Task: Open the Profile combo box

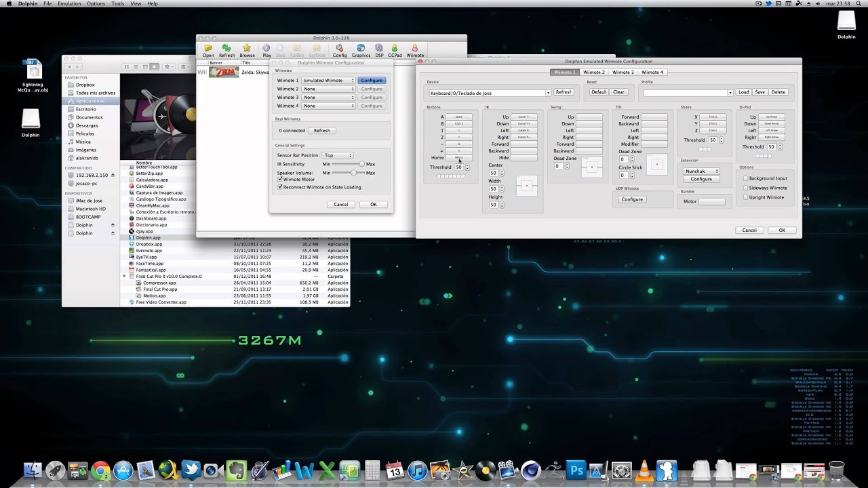Action: (688, 92)
